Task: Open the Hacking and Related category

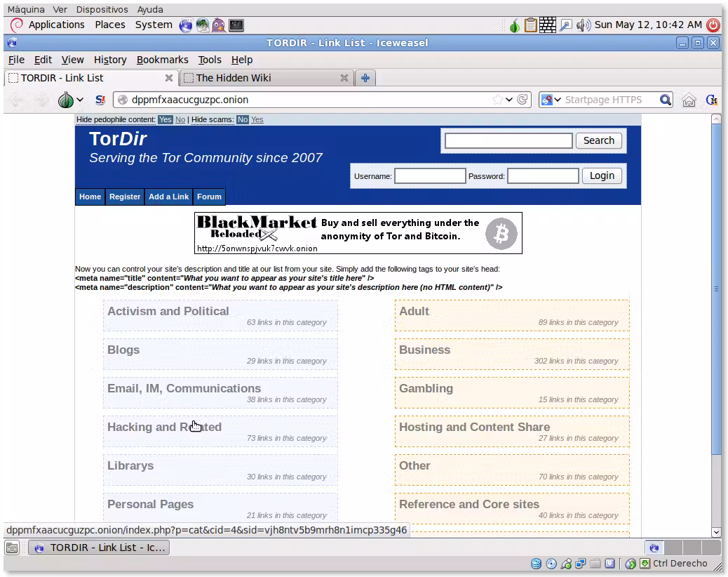Action: point(164,427)
